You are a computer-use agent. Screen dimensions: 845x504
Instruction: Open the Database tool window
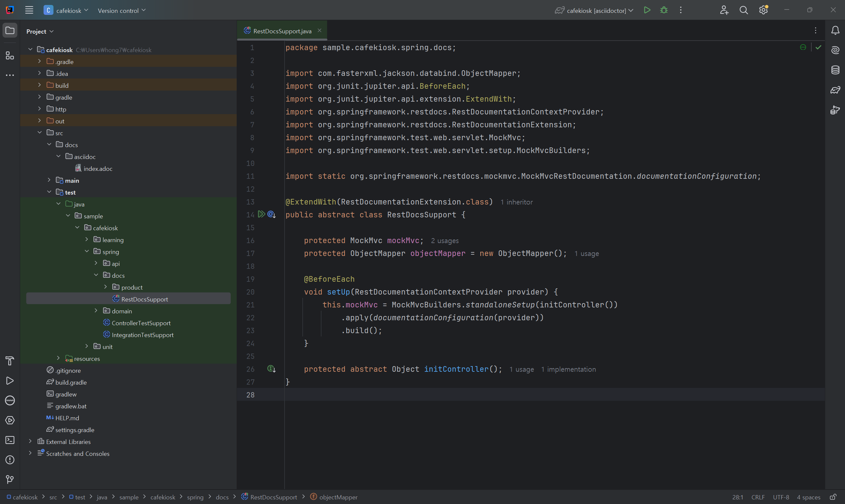tap(835, 70)
